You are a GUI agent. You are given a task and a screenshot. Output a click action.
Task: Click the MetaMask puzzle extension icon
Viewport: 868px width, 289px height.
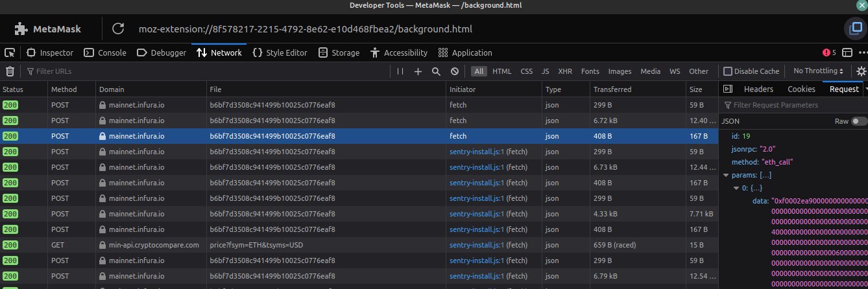(x=21, y=29)
